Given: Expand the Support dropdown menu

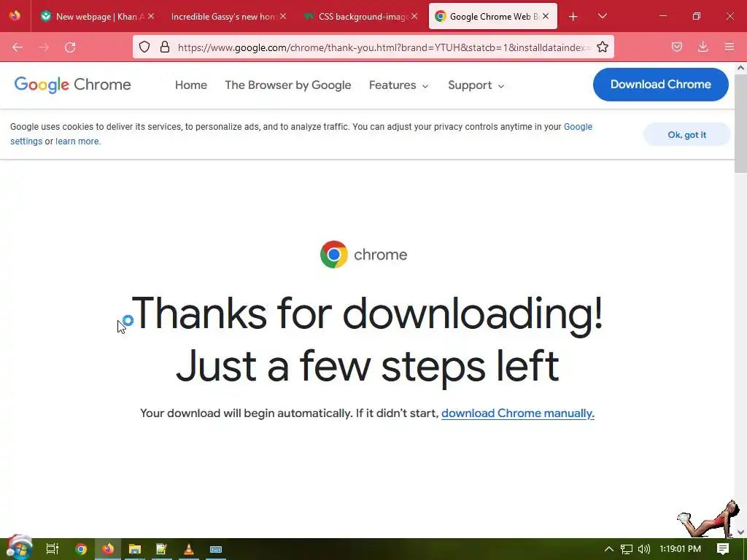Looking at the screenshot, I should coord(476,85).
